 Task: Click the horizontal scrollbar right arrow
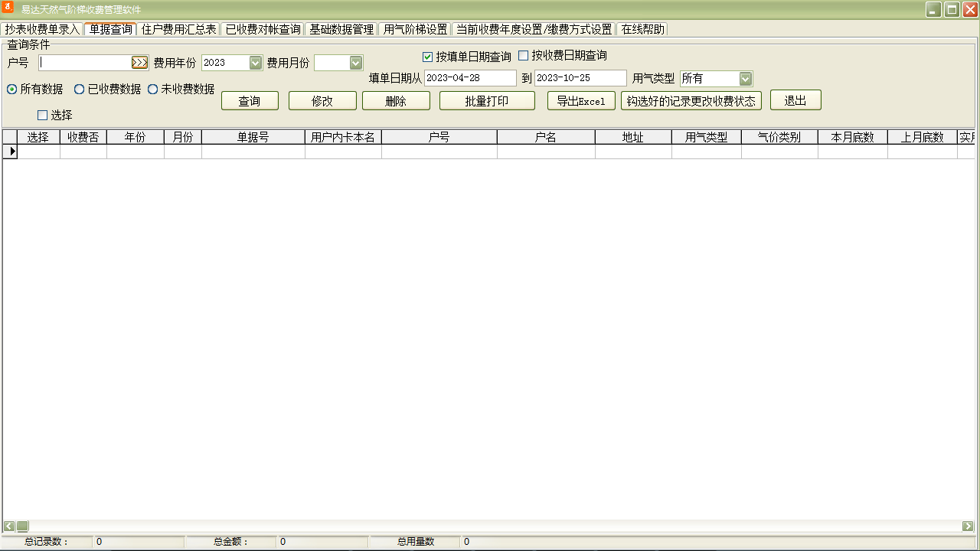pyautogui.click(x=968, y=527)
